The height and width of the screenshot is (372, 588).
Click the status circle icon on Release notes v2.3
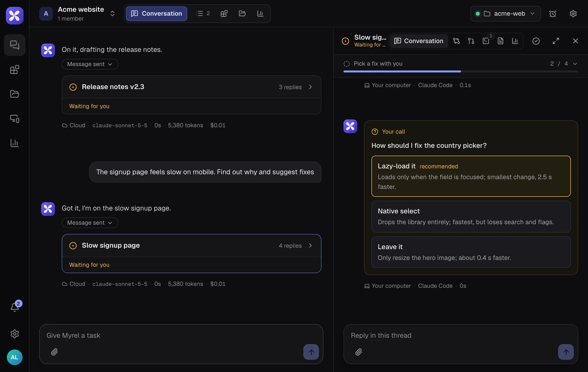(73, 87)
